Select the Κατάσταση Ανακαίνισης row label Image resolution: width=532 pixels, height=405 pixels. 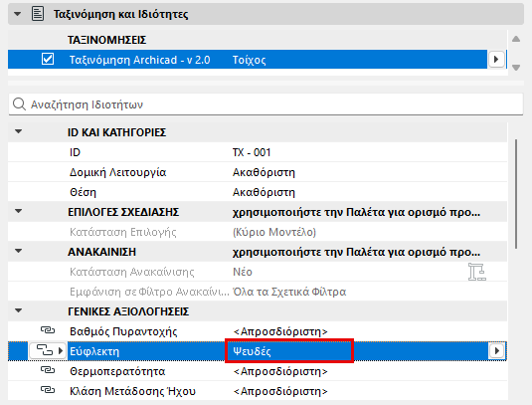coord(131,272)
